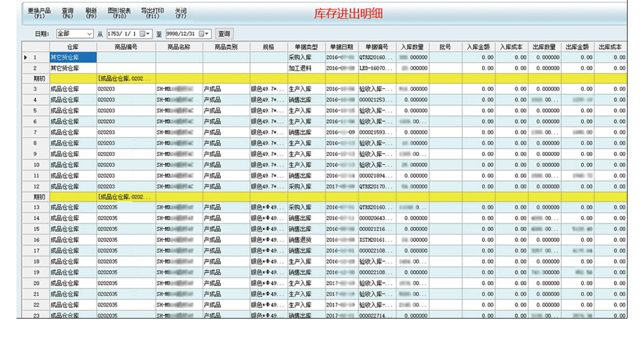
Task: Open the 图形报表 (F10) chart report
Action: pyautogui.click(x=119, y=13)
